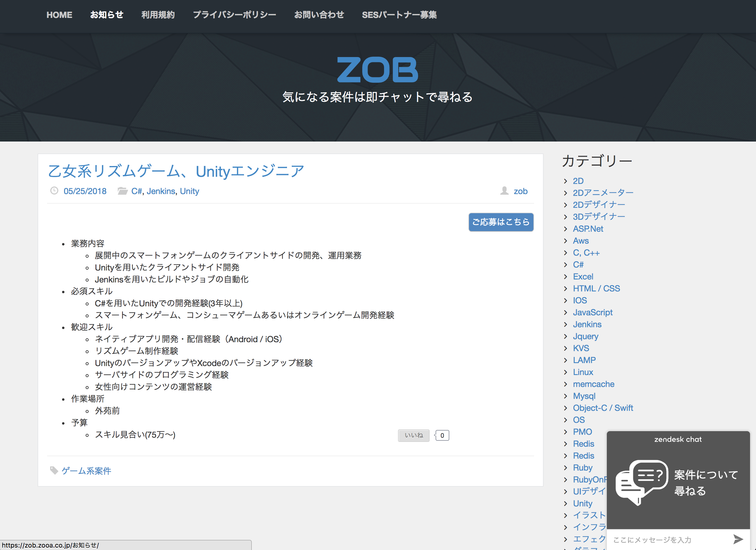Click the like count bubble showing 0

442,435
